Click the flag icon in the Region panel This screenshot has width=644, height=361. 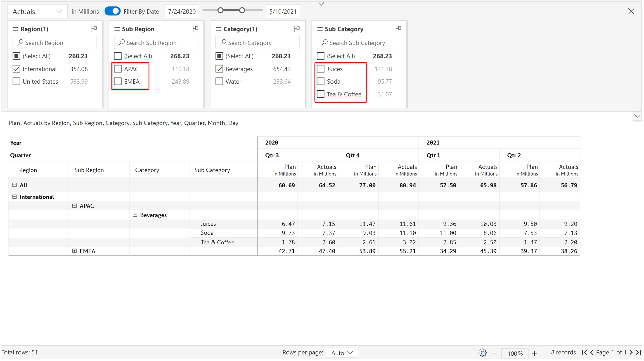(x=94, y=29)
